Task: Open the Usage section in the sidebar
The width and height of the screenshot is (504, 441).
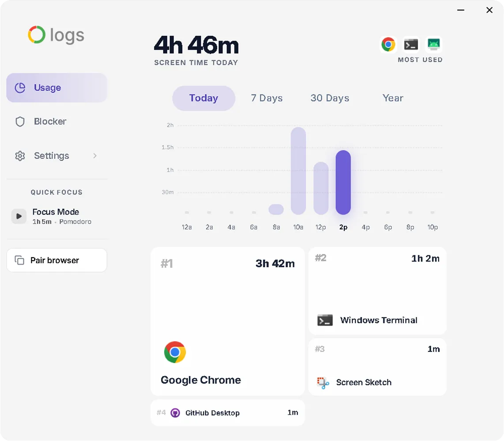Action: 56,88
